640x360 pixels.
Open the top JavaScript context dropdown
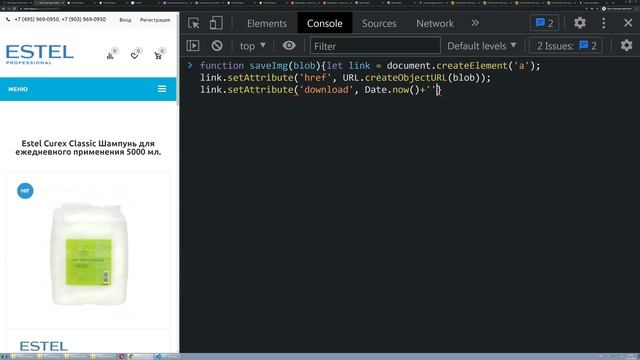tap(253, 46)
